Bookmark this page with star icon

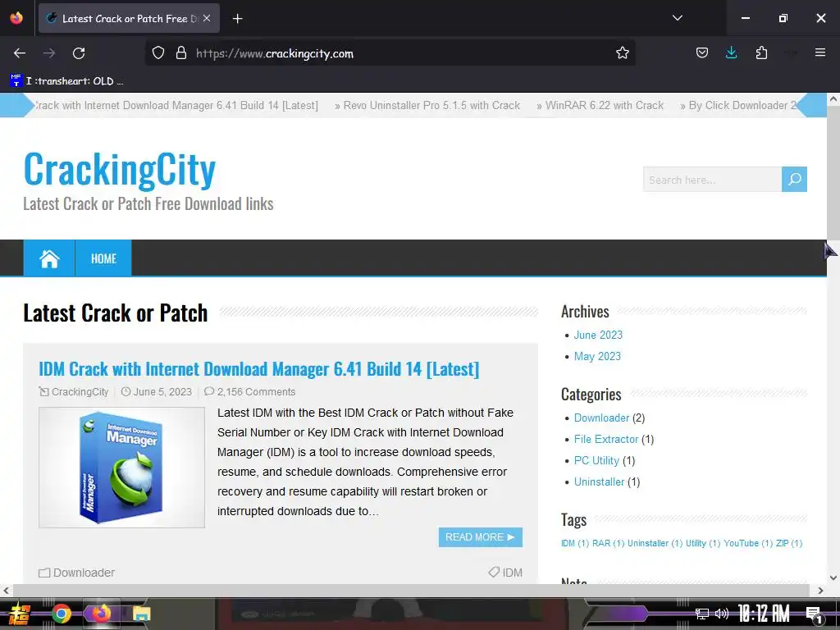pos(622,53)
